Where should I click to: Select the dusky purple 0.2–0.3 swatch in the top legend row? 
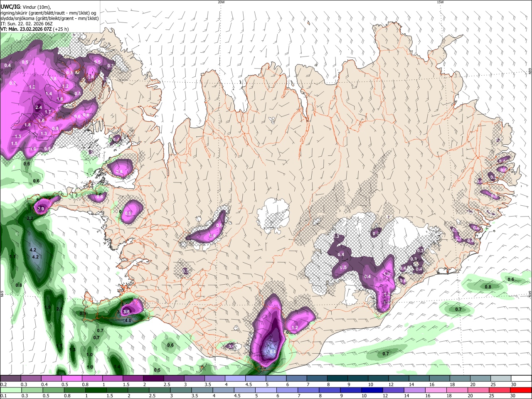coord(10,379)
